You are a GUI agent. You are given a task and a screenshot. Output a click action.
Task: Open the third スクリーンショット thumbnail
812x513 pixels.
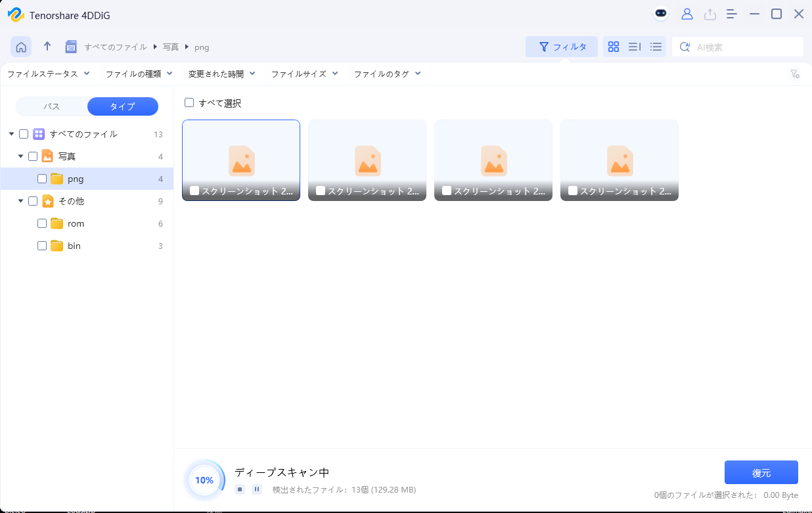(x=493, y=160)
